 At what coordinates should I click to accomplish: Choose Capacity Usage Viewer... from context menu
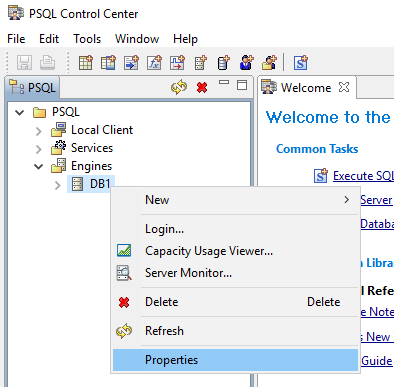click(x=235, y=251)
